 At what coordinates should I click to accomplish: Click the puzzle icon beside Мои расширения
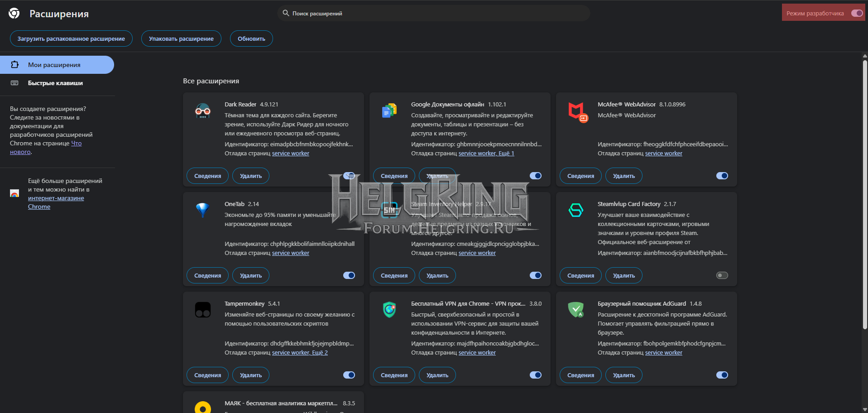coord(14,65)
